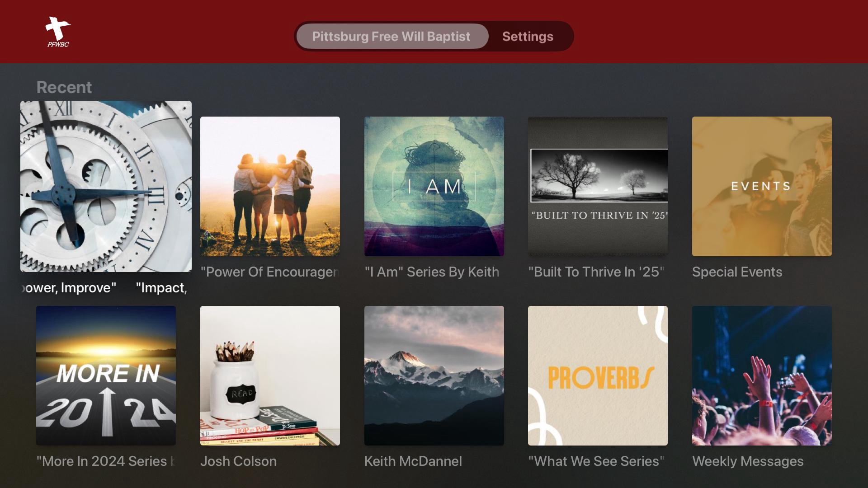Viewport: 868px width, 488px height.
Task: Open the PFWBC cross logo
Action: pyautogui.click(x=58, y=32)
